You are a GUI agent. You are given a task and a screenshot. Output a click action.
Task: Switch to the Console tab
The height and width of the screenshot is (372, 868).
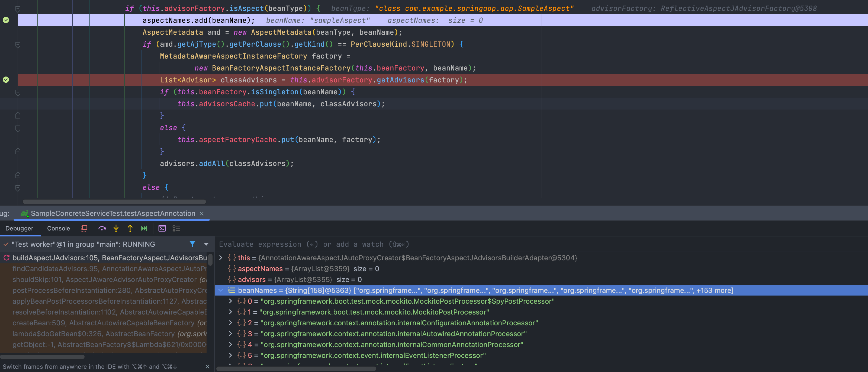tap(58, 229)
